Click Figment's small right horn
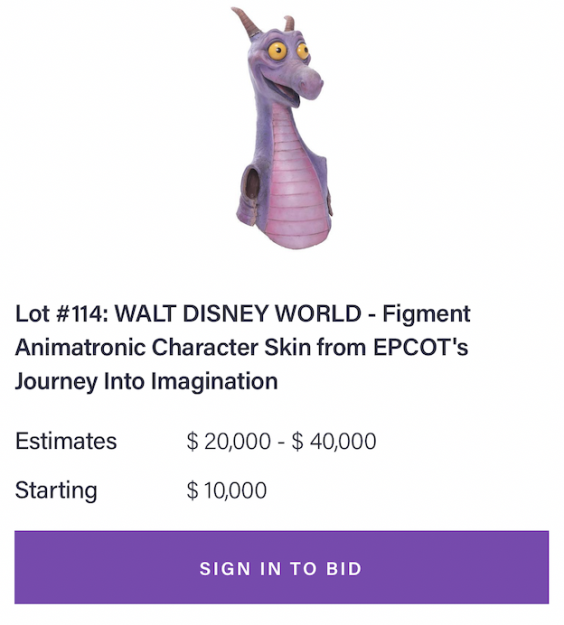564x625 pixels. pos(289,23)
